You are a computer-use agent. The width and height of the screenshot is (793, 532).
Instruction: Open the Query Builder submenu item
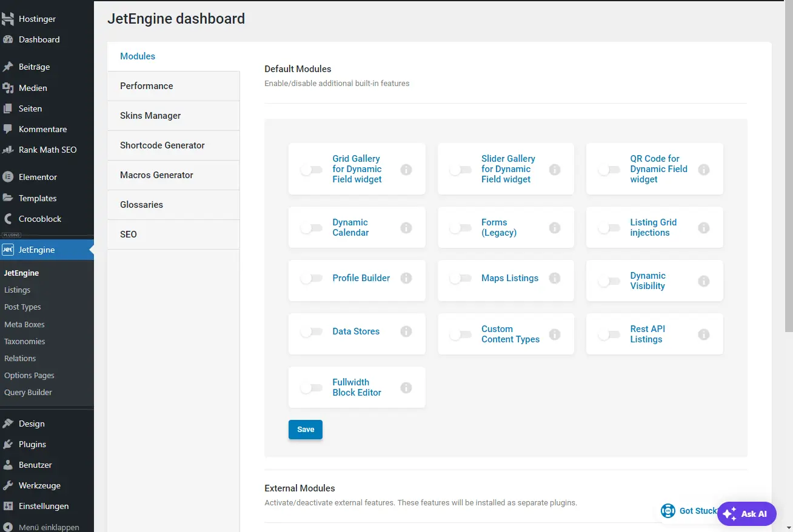pos(28,393)
